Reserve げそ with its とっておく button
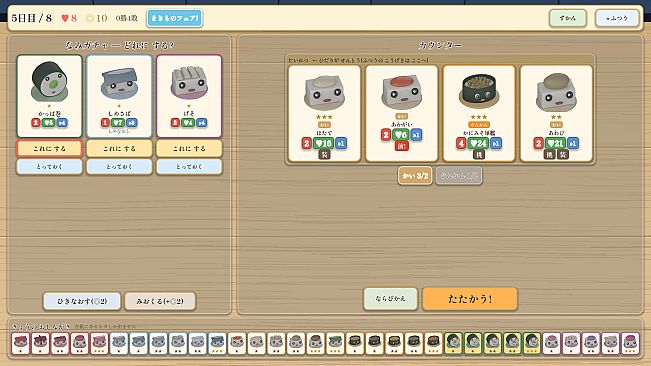651x366 pixels. click(x=189, y=166)
